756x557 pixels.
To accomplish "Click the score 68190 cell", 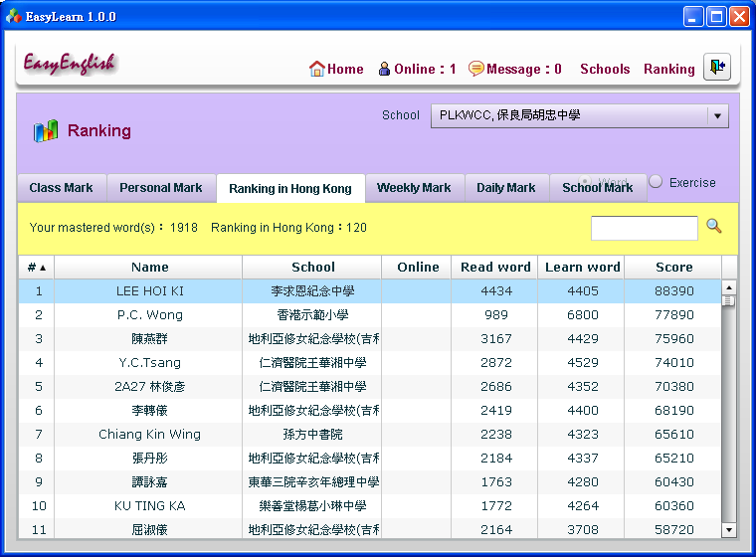I will click(674, 411).
